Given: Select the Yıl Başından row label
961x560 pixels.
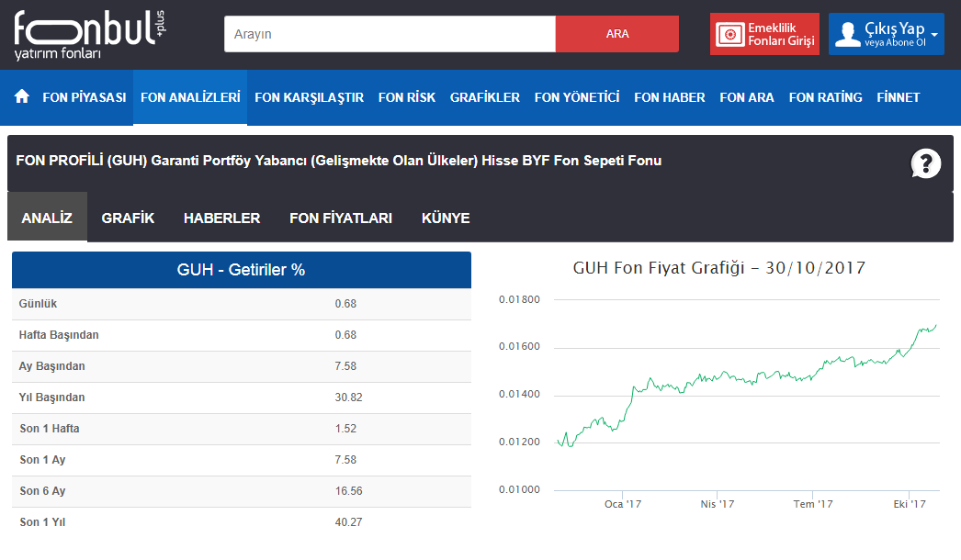Looking at the screenshot, I should 52,398.
